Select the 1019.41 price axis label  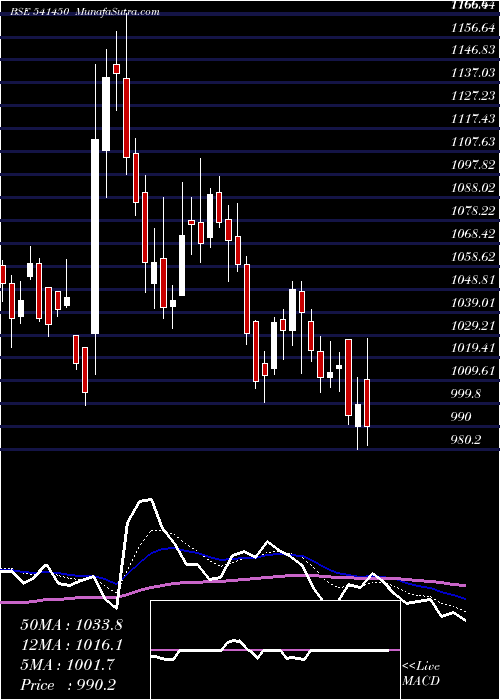click(473, 348)
